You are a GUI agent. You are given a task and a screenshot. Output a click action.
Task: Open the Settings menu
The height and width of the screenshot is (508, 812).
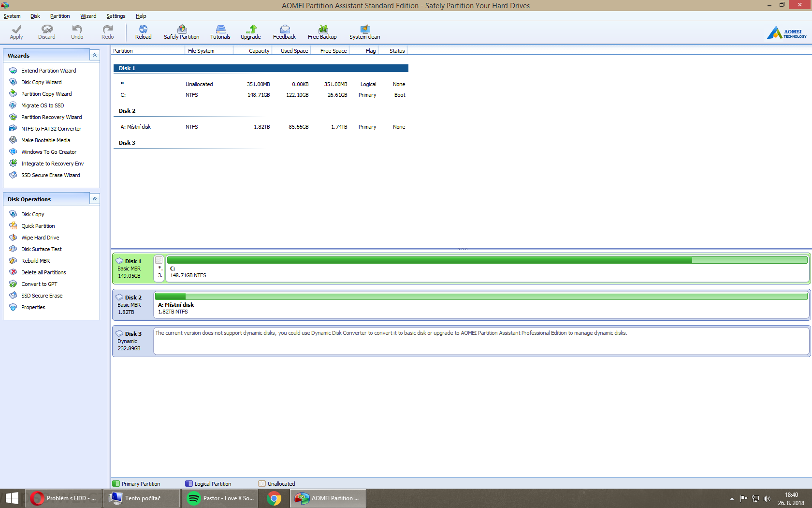(x=116, y=16)
